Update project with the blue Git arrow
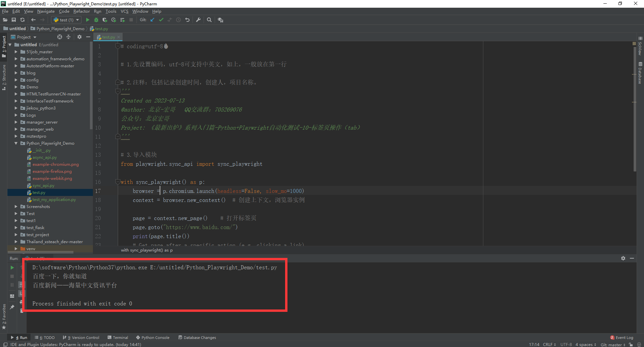The width and height of the screenshot is (644, 347). tap(152, 20)
